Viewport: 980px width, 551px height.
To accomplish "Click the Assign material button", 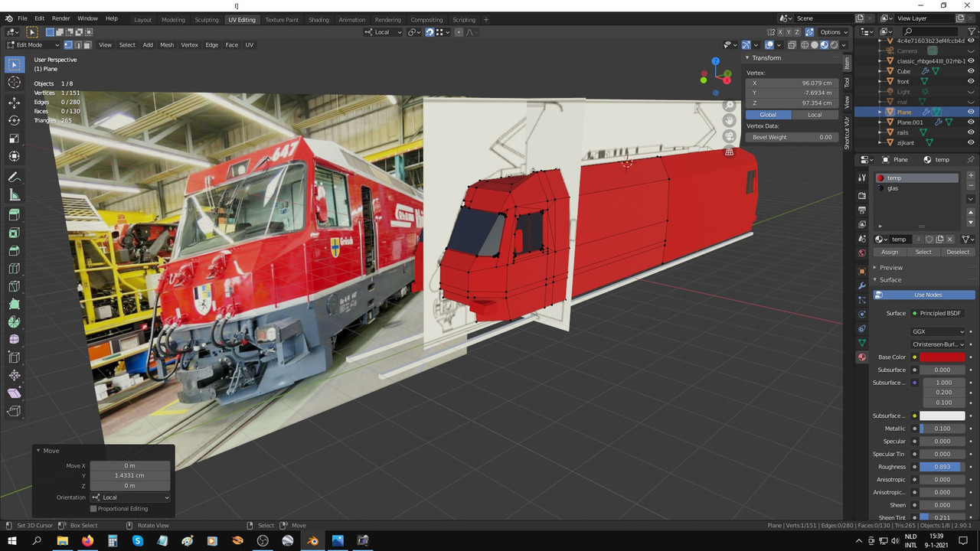I will (x=890, y=252).
